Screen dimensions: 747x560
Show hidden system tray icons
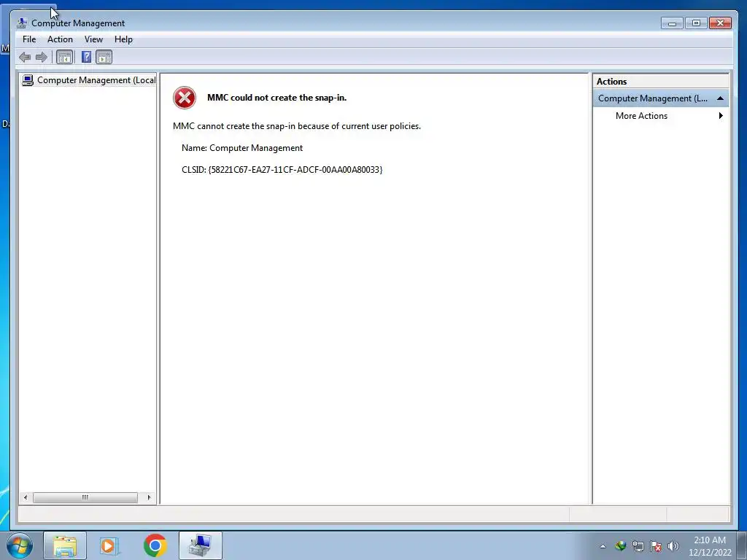pyautogui.click(x=603, y=546)
